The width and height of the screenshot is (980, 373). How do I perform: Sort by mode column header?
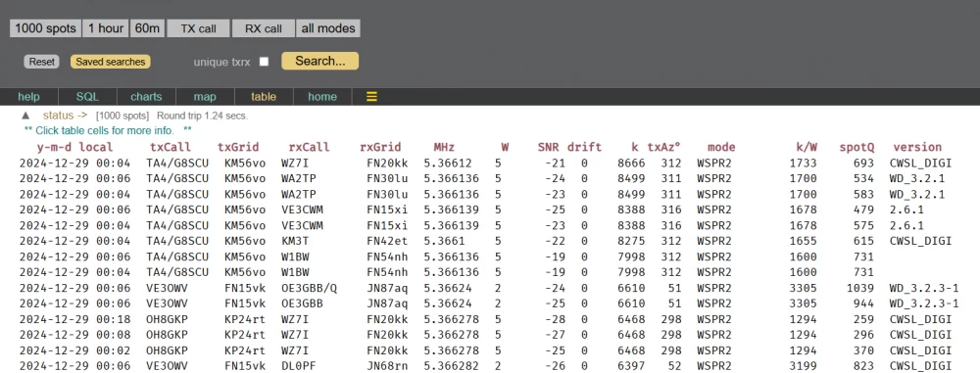tap(721, 148)
